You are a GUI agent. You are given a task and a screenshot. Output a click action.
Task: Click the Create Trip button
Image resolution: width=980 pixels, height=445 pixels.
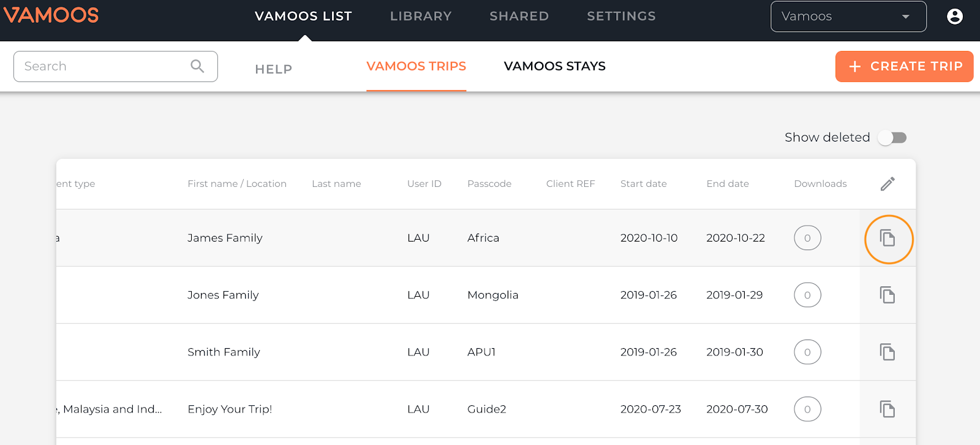pos(904,66)
